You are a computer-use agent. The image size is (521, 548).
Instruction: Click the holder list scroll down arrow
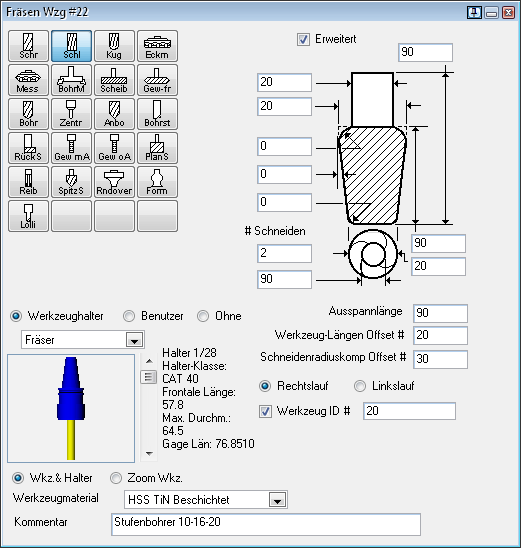[149, 454]
